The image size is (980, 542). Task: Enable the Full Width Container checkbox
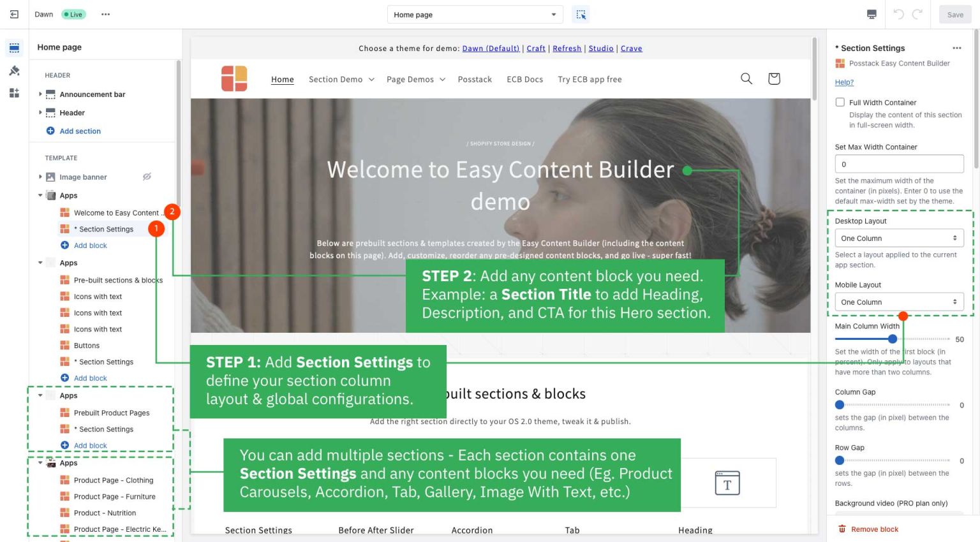pos(840,102)
